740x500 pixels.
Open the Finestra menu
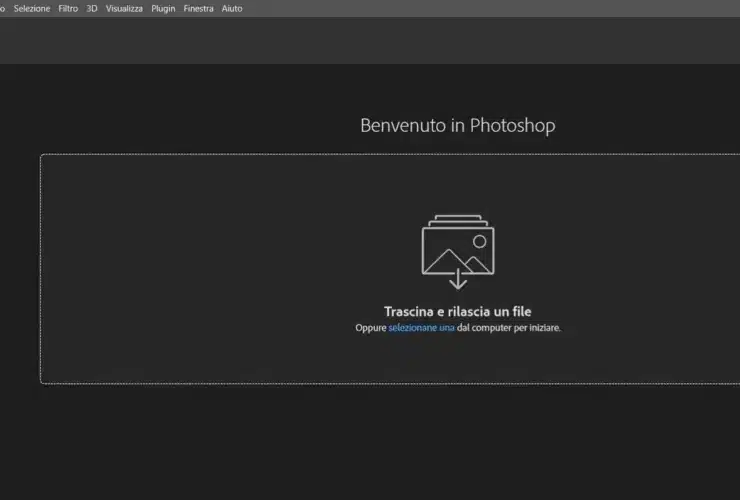point(198,8)
